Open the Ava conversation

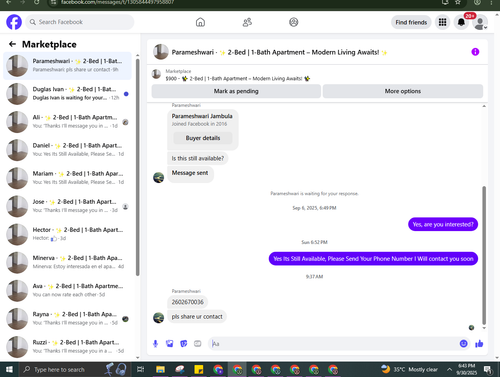(x=67, y=290)
